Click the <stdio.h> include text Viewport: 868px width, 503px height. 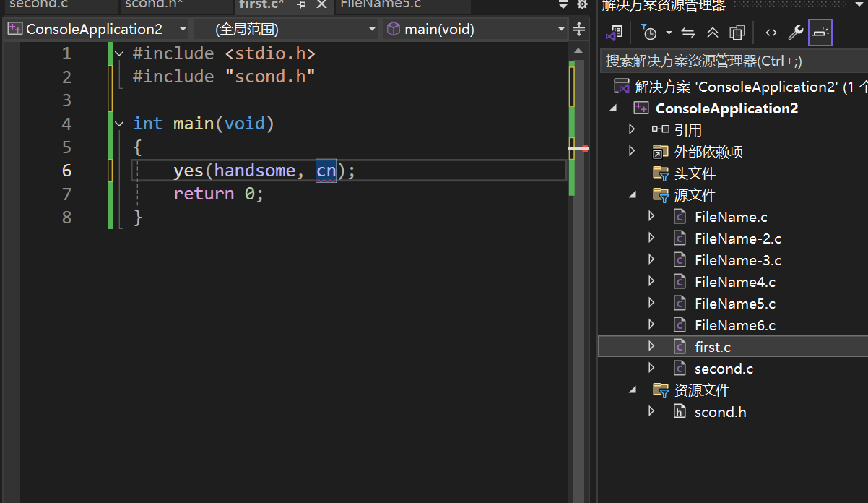(x=270, y=53)
